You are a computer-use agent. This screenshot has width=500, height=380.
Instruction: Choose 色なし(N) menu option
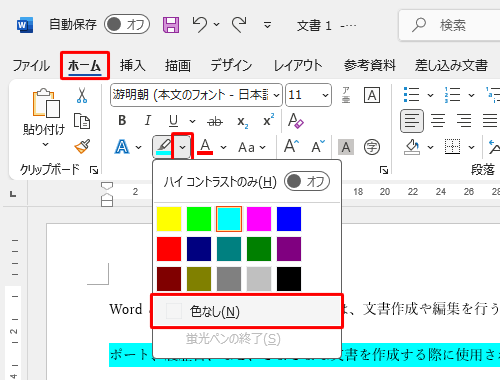point(247,311)
